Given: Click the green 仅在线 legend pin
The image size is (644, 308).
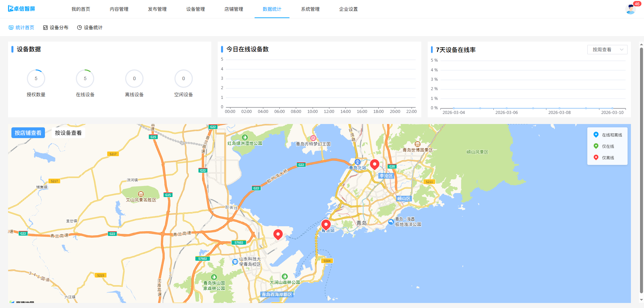Looking at the screenshot, I should tap(596, 146).
